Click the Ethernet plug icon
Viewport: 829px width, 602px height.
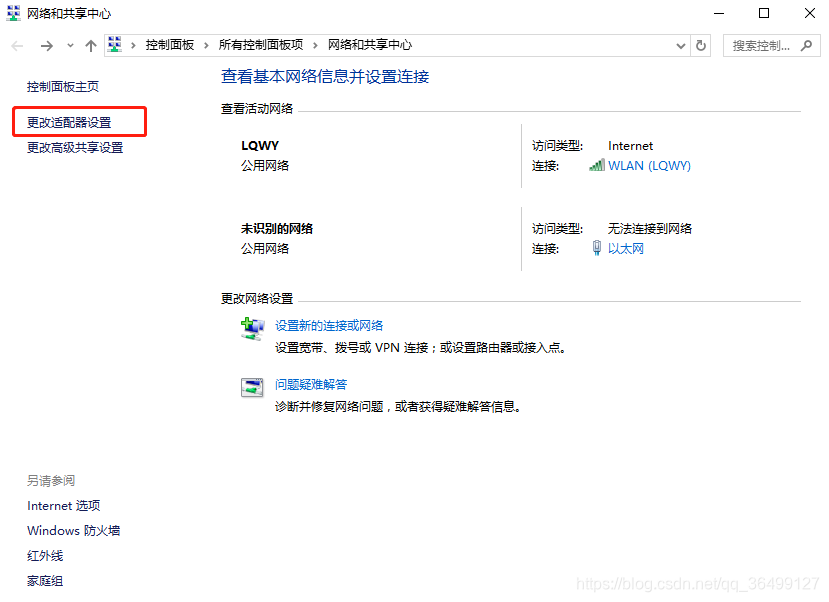[597, 248]
